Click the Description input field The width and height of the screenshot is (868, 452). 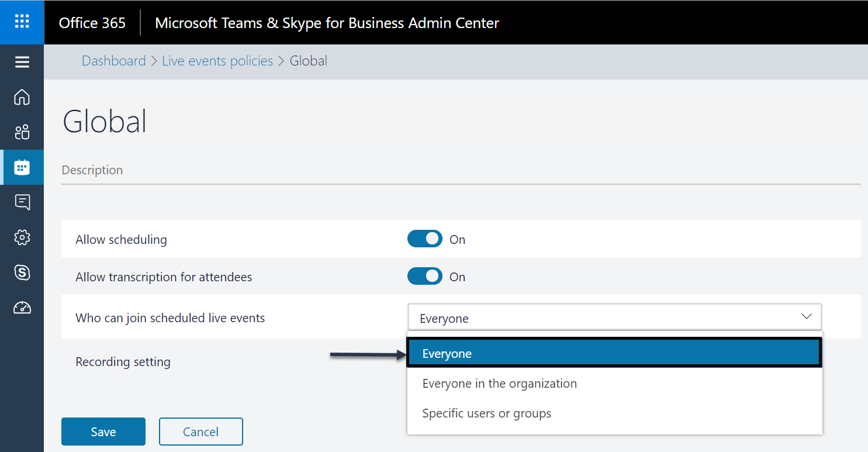tap(461, 171)
